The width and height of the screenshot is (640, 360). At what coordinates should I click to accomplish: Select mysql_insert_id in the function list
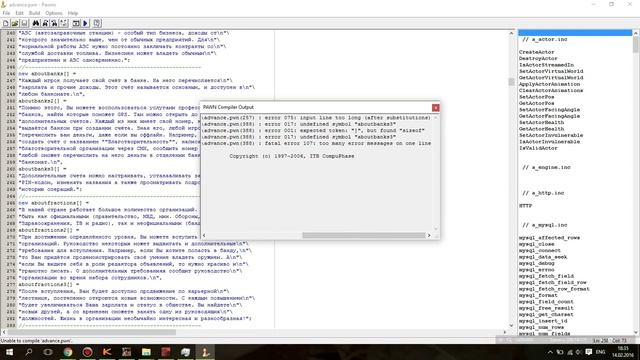(543, 321)
